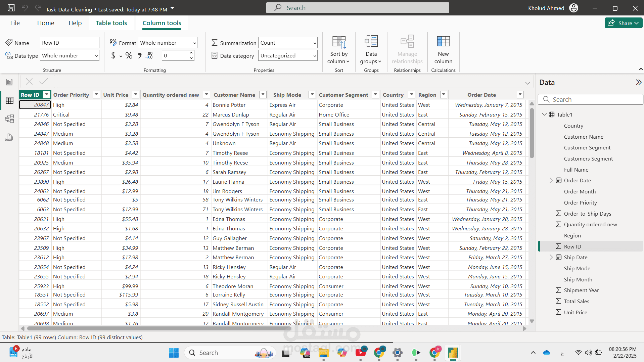This screenshot has width=644, height=362.
Task: Open Region column filter dropdown
Action: (444, 95)
